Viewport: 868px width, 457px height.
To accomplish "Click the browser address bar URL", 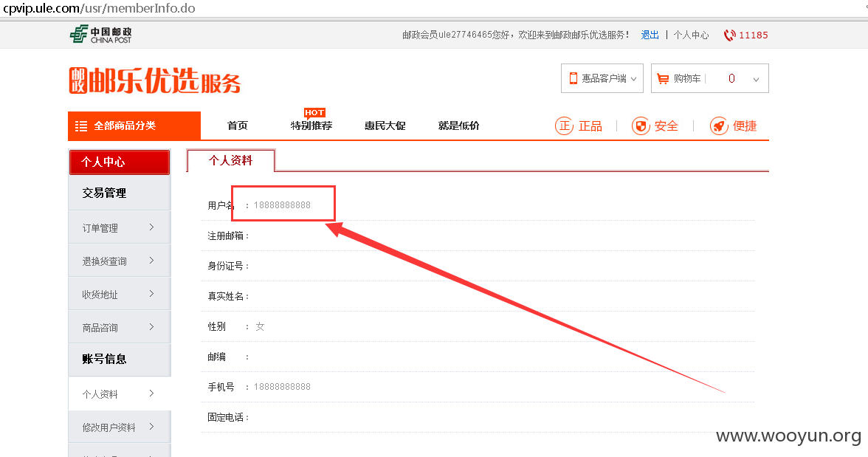I will pos(100,8).
